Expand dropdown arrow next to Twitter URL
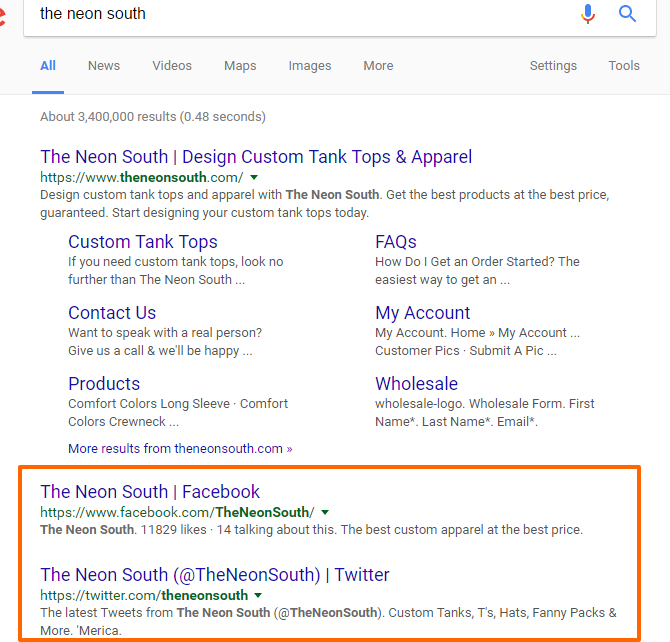The width and height of the screenshot is (670, 642). [258, 595]
